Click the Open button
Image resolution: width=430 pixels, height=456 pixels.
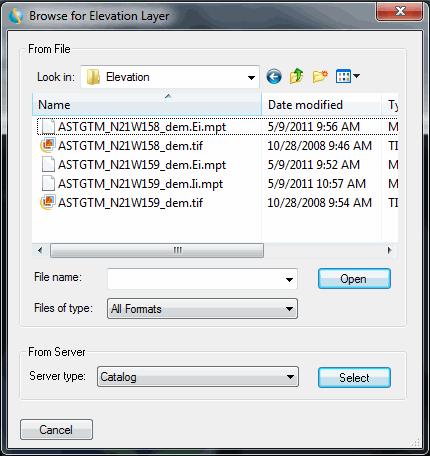click(x=354, y=279)
